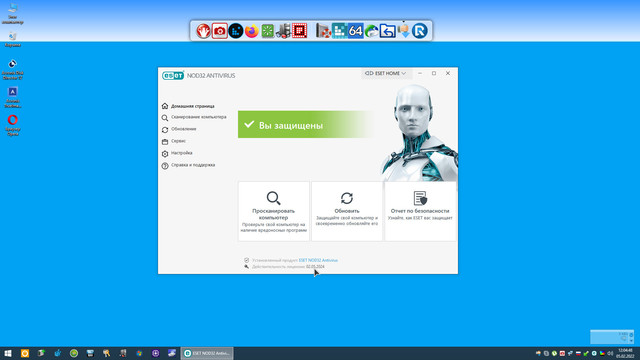Click the Просканировать компьютер tile
This screenshot has width=640, height=360.
tap(273, 211)
